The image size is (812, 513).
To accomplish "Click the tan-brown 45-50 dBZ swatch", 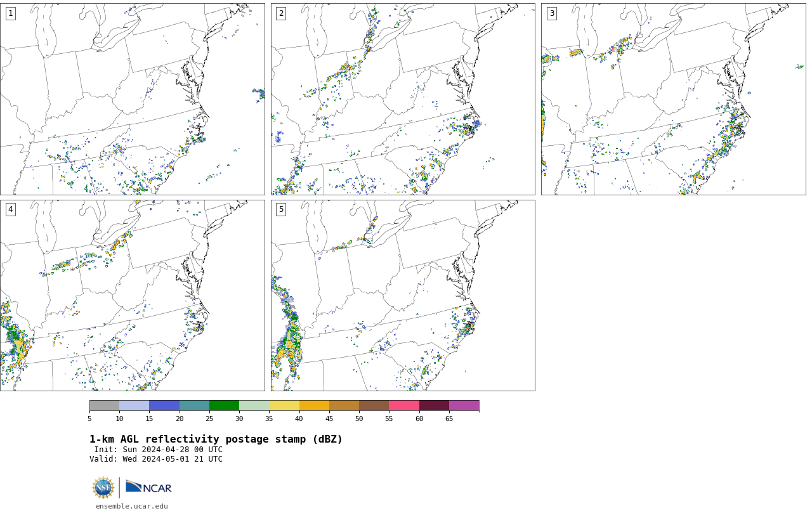I will [344, 406].
